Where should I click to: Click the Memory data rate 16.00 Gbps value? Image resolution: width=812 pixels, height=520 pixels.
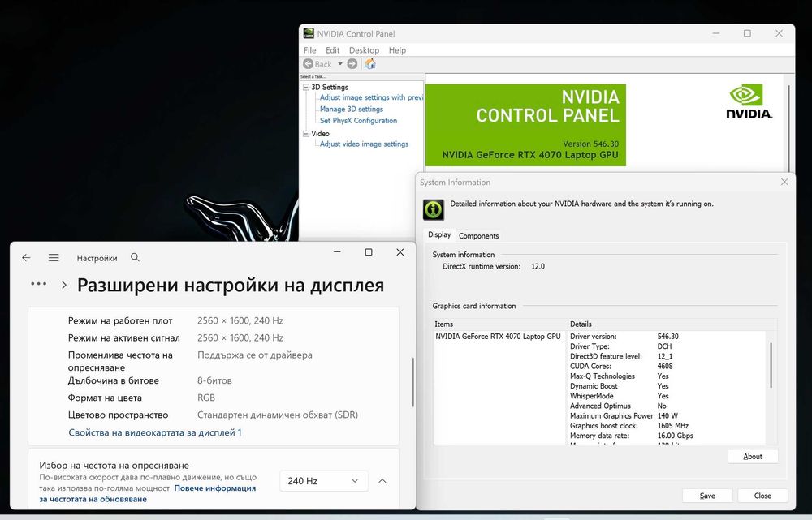[x=676, y=436]
